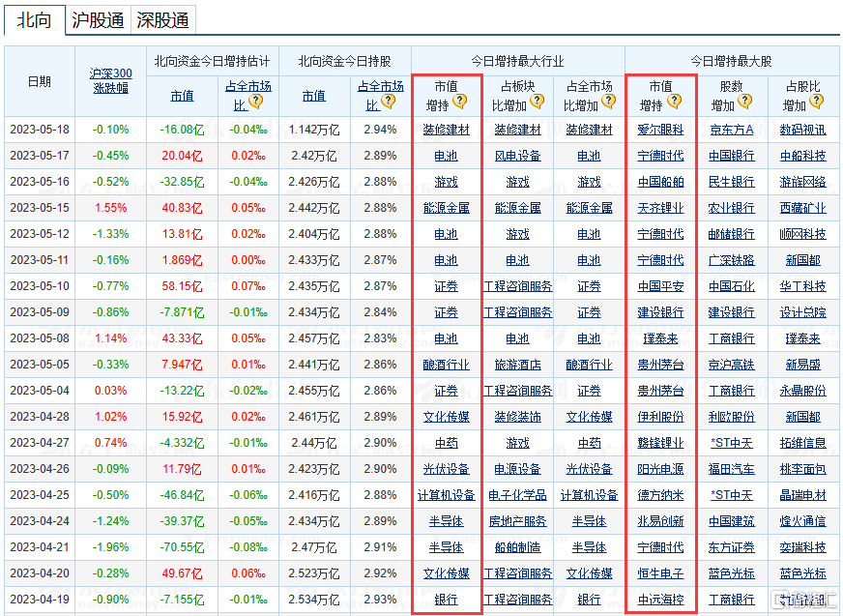Click question mark next to 占股比增加

(817, 102)
